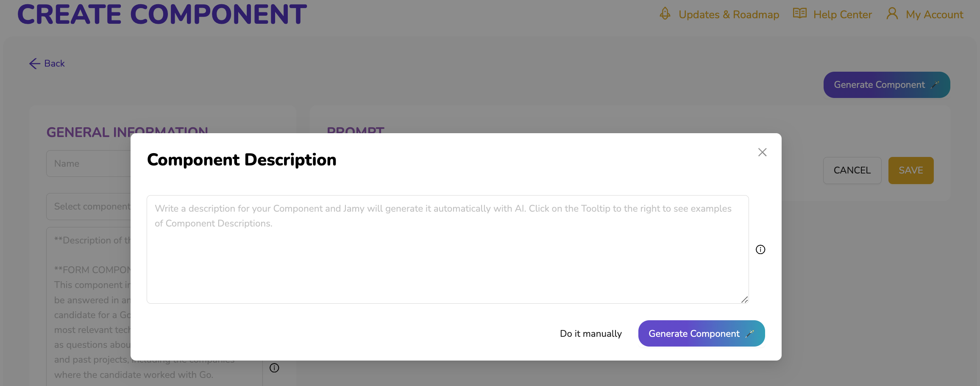Viewport: 980px width, 386px height.
Task: Click the SAVE button
Action: click(910, 171)
